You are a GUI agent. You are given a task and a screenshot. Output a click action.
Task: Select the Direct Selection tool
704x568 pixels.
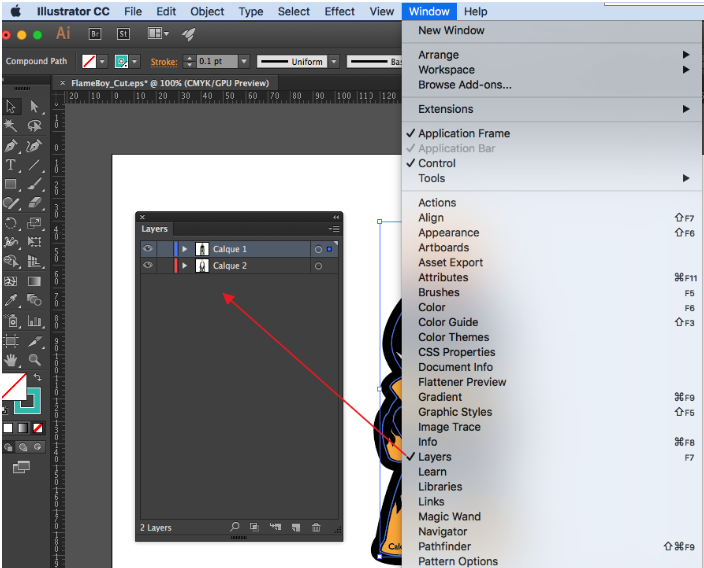pyautogui.click(x=34, y=106)
